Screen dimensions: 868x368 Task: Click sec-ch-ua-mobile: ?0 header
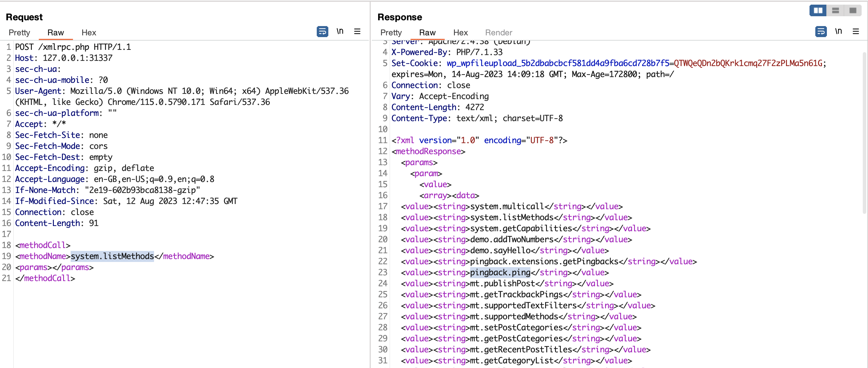pyautogui.click(x=61, y=80)
